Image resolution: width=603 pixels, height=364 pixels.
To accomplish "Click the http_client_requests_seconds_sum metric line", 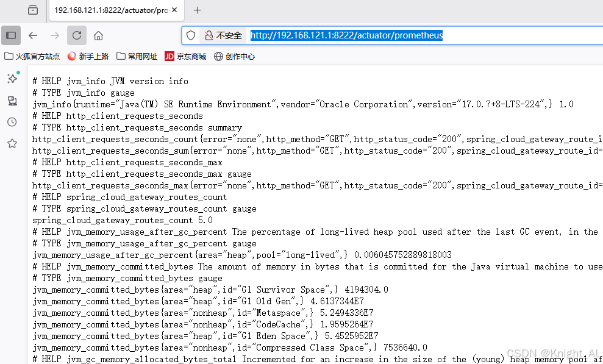I will tap(318, 151).
